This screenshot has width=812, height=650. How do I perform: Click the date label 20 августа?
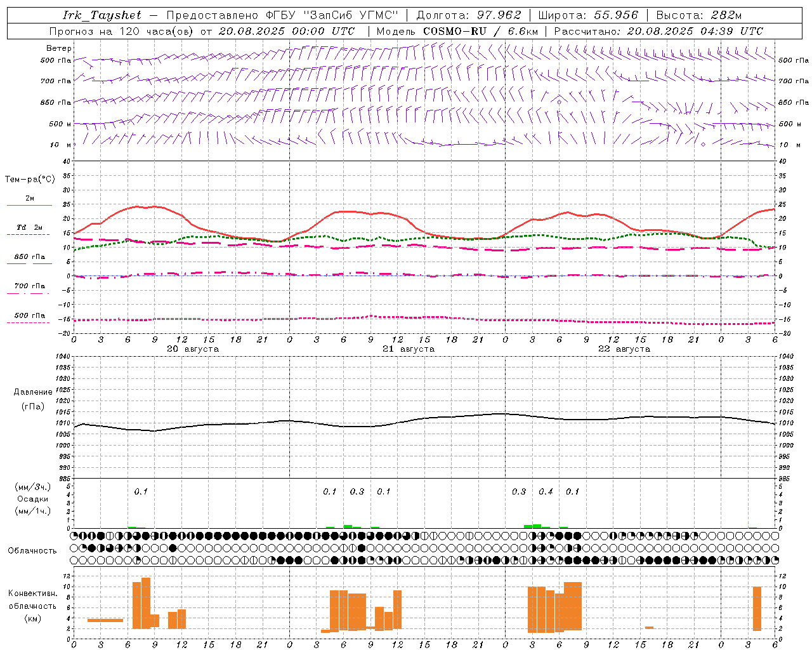coord(193,349)
